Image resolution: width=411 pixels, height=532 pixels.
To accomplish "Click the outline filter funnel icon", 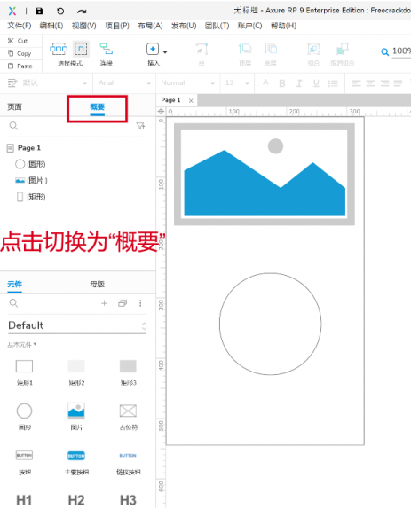I will pyautogui.click(x=140, y=126).
